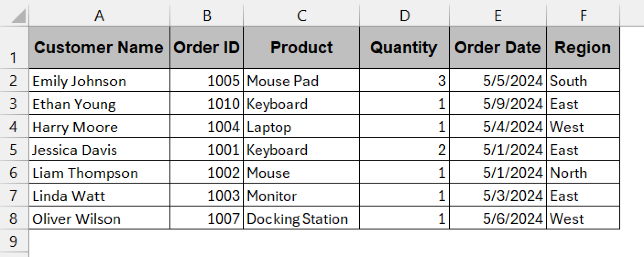Click the Laptop product cell
Image resolution: width=644 pixels, height=257 pixels.
(301, 127)
